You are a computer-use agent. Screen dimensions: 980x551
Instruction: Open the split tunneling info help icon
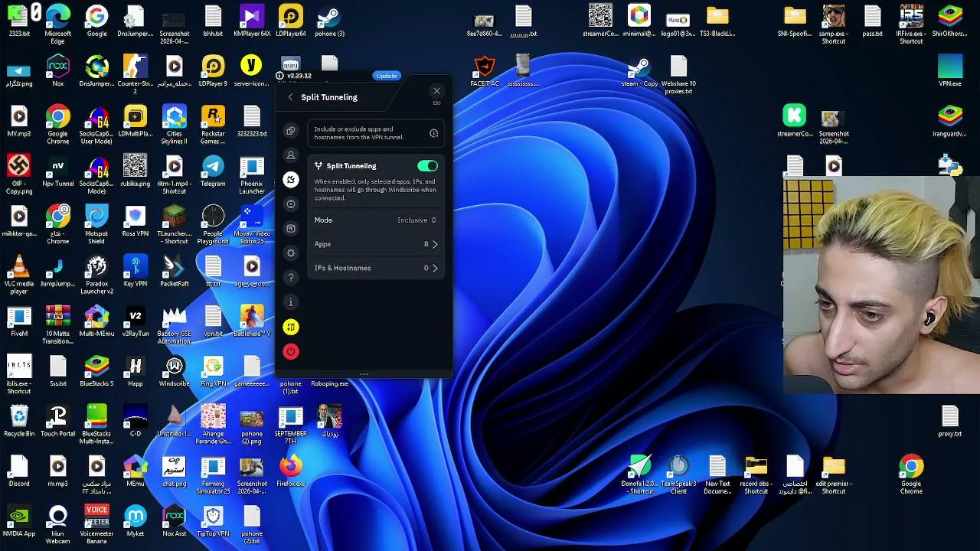(433, 133)
